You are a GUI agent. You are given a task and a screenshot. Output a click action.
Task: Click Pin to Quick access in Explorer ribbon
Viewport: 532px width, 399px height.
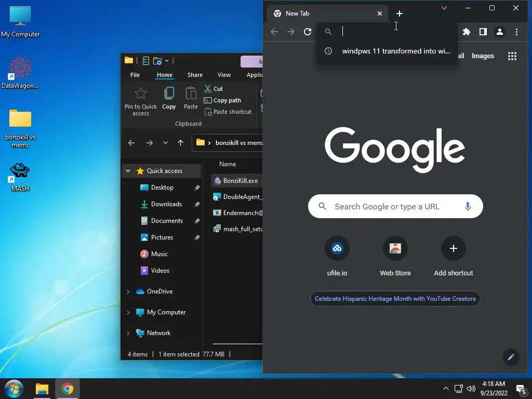point(140,101)
